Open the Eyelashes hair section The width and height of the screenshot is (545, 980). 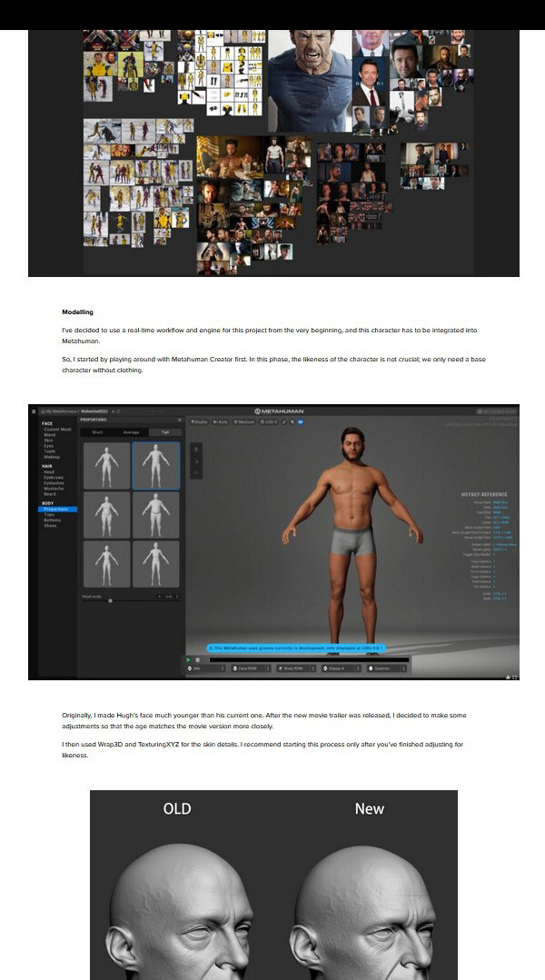(54, 483)
